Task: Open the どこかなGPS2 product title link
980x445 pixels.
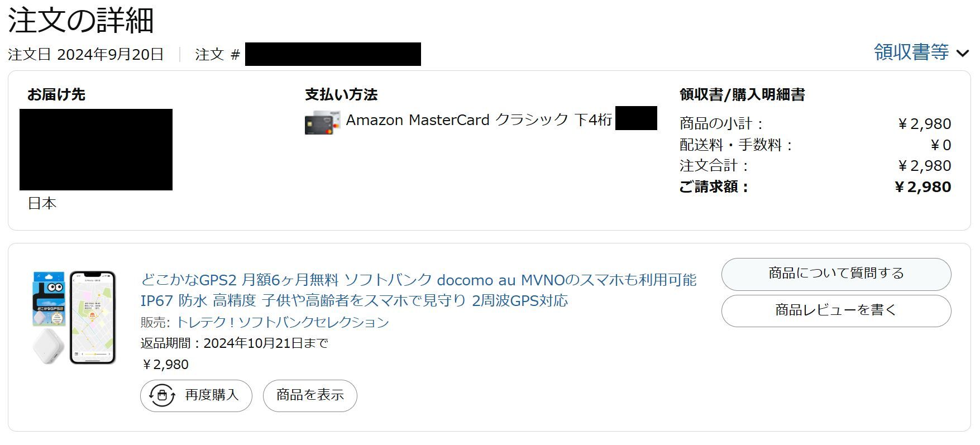Action: [x=418, y=290]
